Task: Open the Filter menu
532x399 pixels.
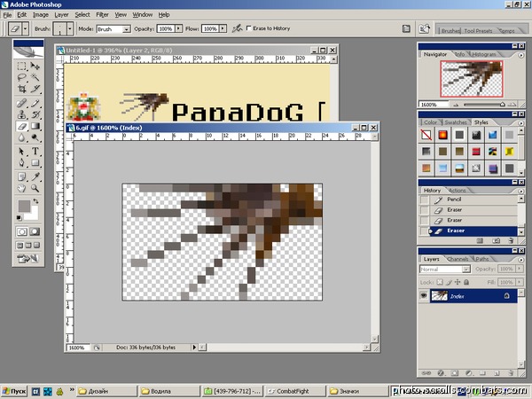Action: pos(102,15)
